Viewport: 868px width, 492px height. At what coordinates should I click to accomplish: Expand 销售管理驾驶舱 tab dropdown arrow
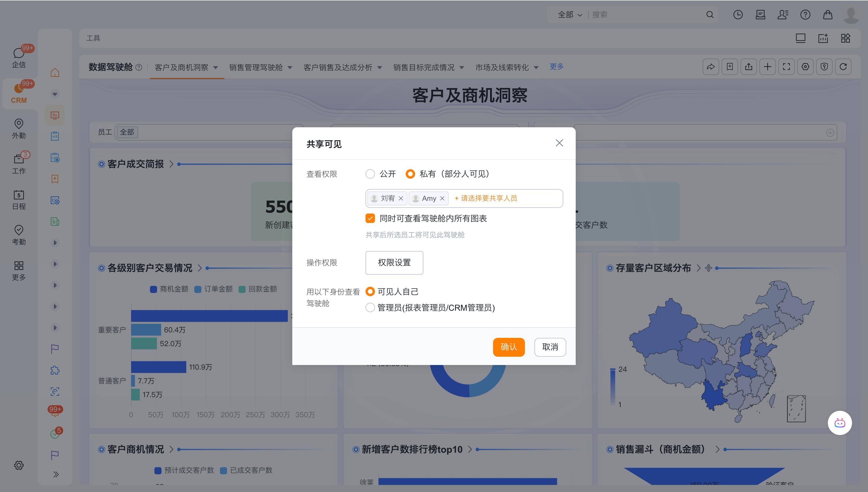290,68
